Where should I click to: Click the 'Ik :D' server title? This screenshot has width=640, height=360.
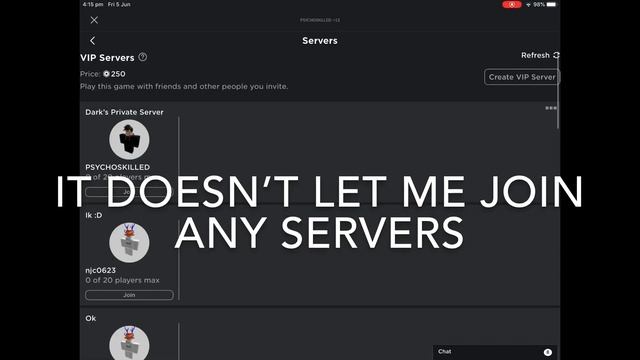coord(93,215)
